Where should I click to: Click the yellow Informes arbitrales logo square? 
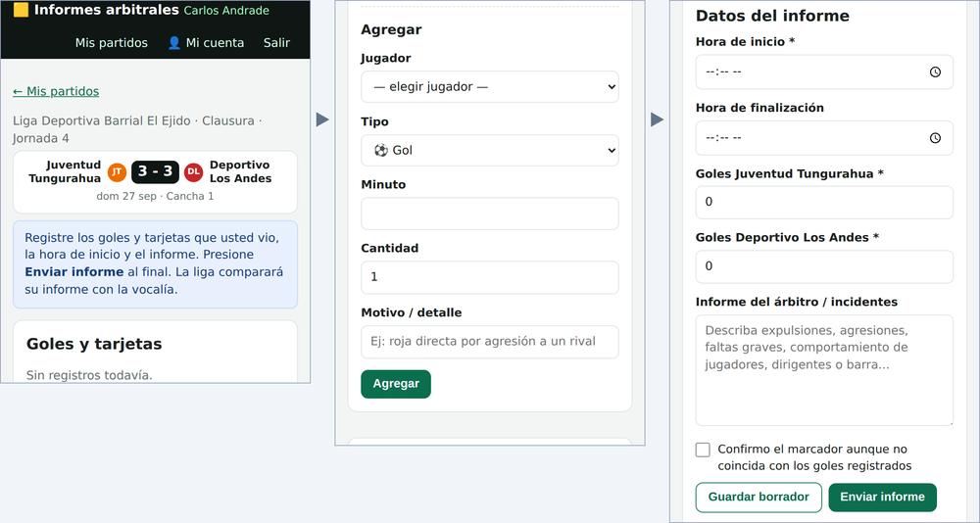[21, 10]
